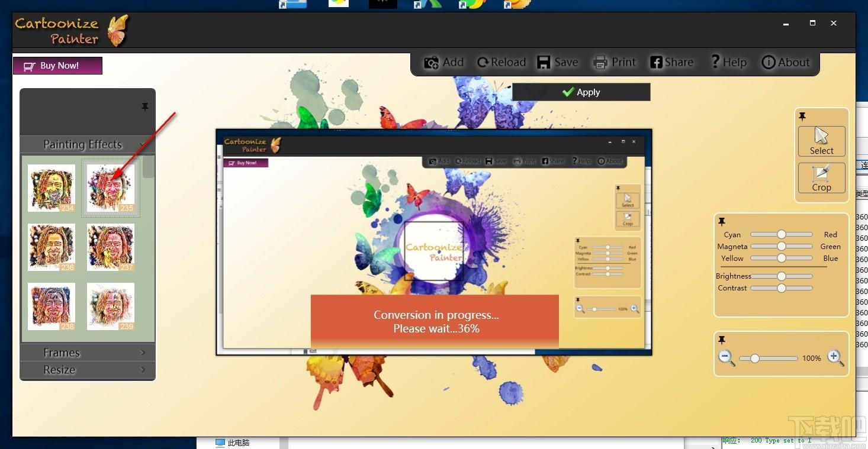Click the Add photo camera icon
868x449 pixels.
click(x=432, y=62)
